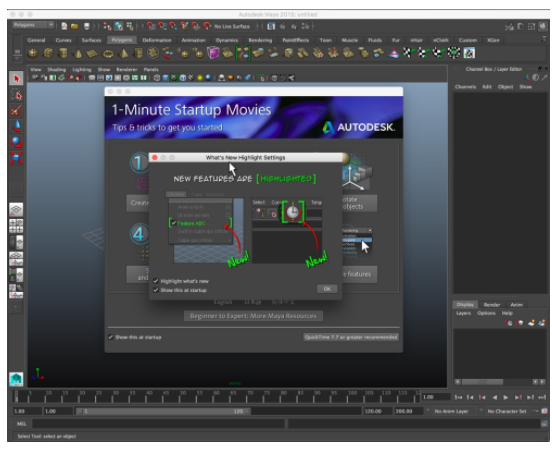Switch to four view layout
552x451 pixels.
(16, 226)
